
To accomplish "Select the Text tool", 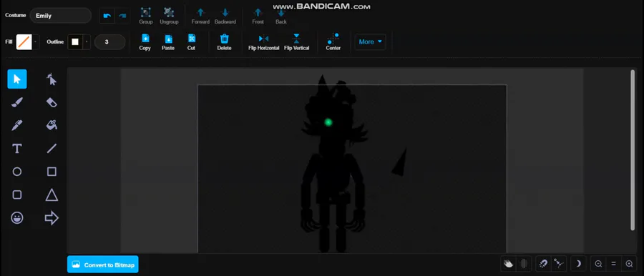I will 17,148.
